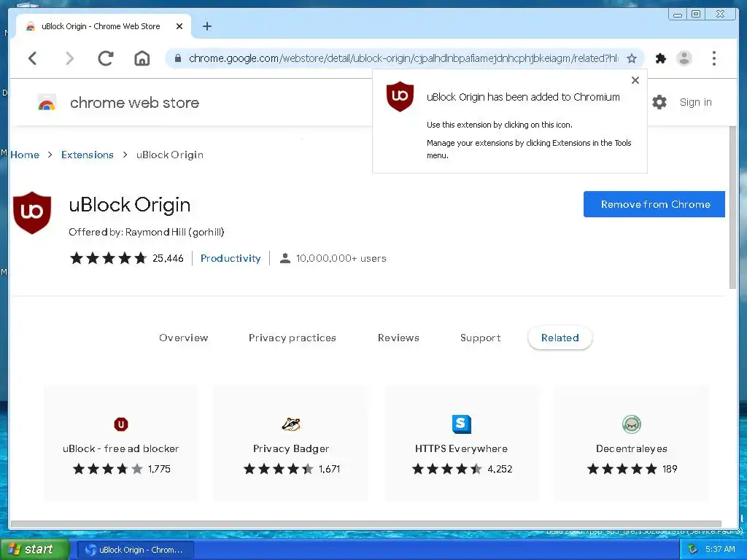This screenshot has height=560, width=747.
Task: Open the Windows Start menu
Action: 34,549
